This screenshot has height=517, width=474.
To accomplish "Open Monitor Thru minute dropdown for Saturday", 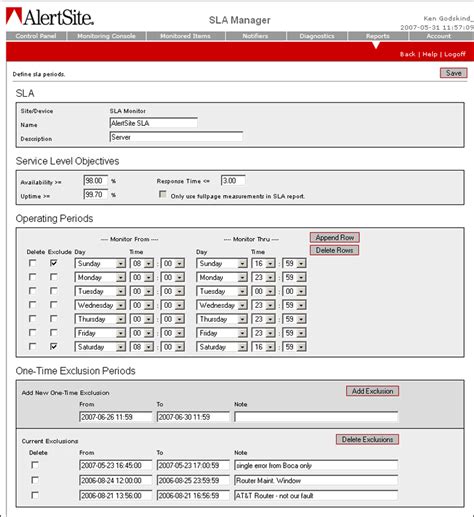I will [x=294, y=347].
